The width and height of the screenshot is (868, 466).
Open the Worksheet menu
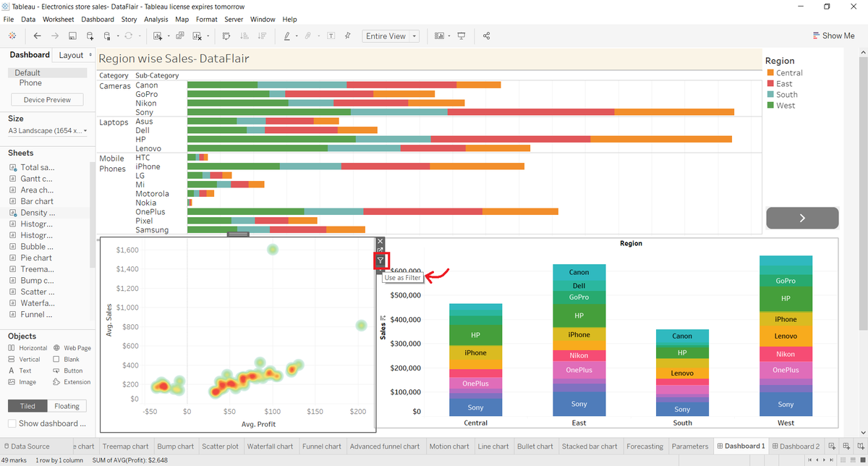coord(58,20)
